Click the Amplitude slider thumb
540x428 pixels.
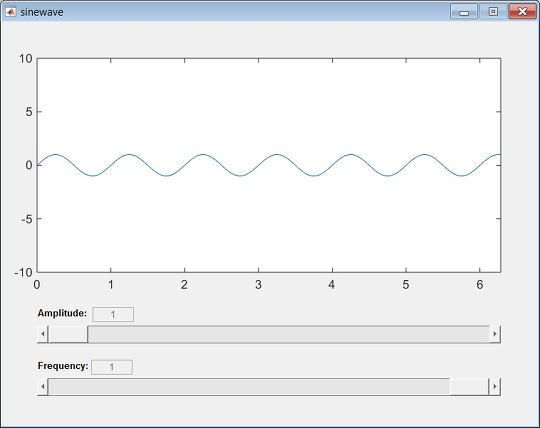click(68, 334)
